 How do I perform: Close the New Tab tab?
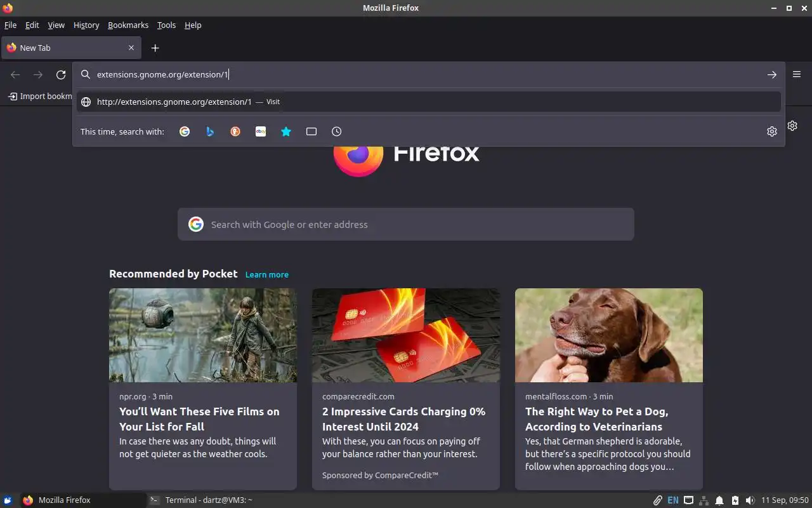(x=131, y=48)
